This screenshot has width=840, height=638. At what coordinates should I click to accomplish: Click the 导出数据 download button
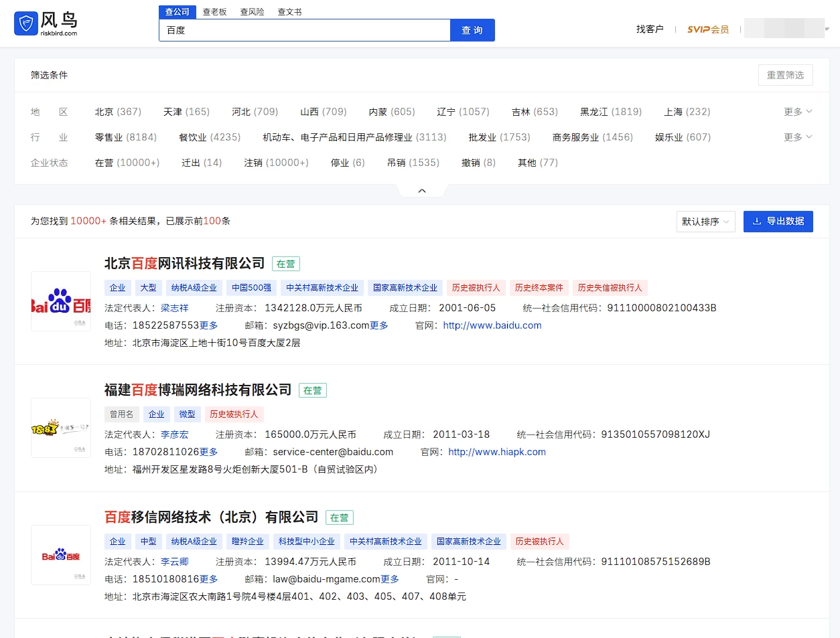pyautogui.click(x=778, y=222)
